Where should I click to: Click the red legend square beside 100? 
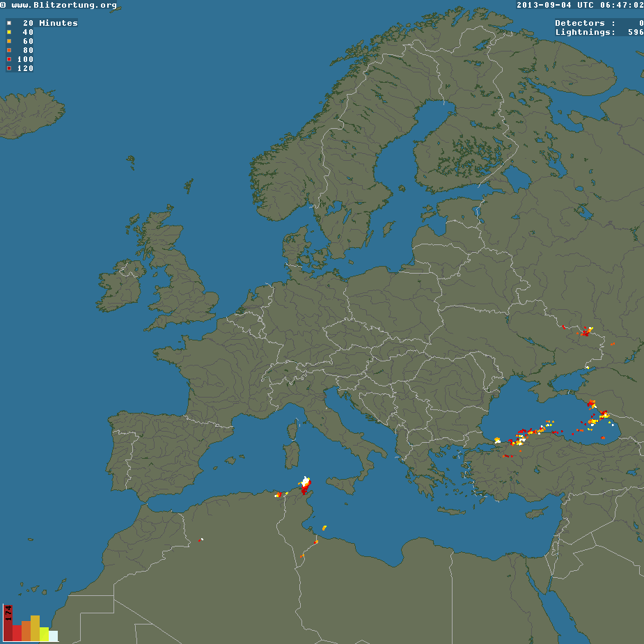tap(9, 59)
